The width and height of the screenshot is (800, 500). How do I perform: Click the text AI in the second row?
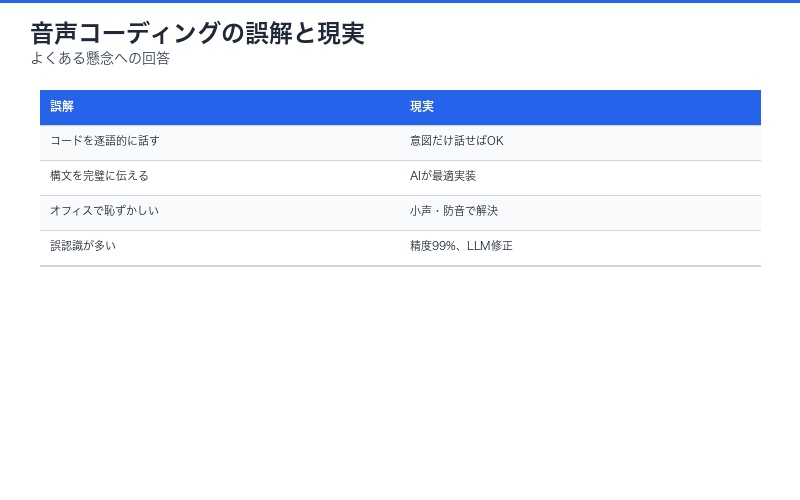pyautogui.click(x=416, y=176)
